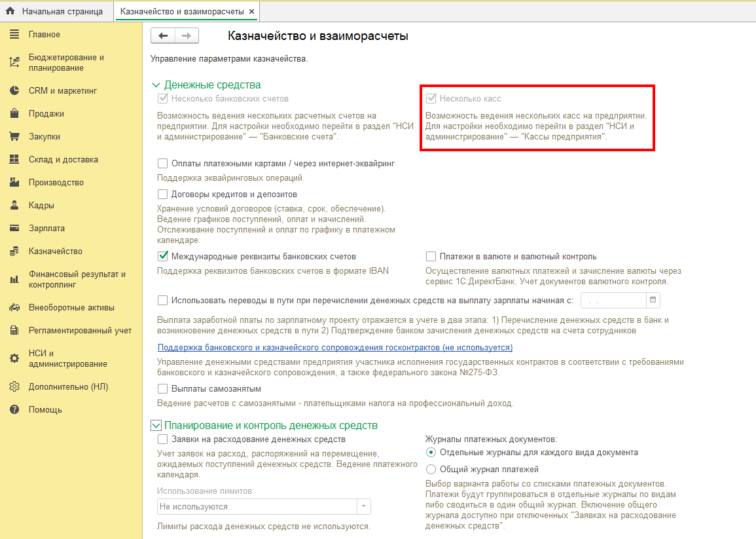Click the Продажи bag icon
756x539 pixels.
14,113
